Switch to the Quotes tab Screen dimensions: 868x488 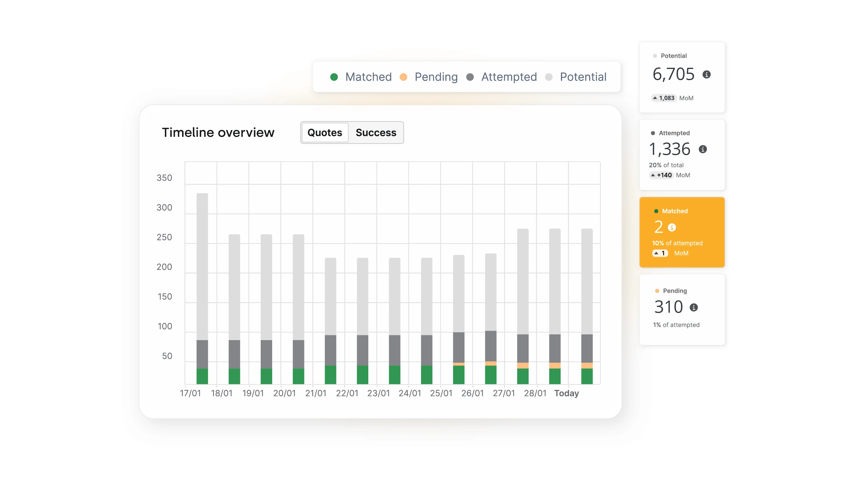pos(325,133)
